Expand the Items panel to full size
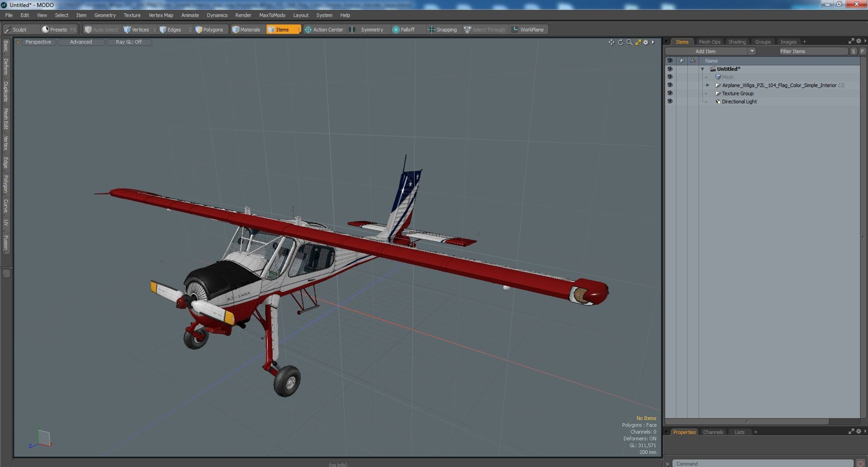Viewport: 868px width, 467px height. [851, 41]
